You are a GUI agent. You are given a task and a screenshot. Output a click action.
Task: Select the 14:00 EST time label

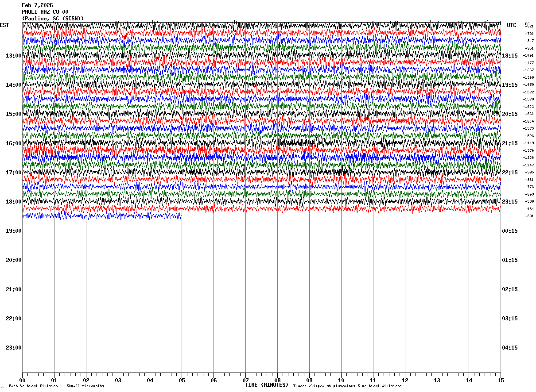tap(14, 85)
